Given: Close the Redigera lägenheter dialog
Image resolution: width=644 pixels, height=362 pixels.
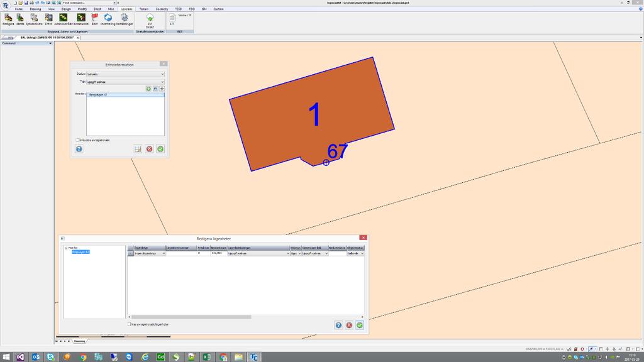Looking at the screenshot, I should click(x=363, y=238).
